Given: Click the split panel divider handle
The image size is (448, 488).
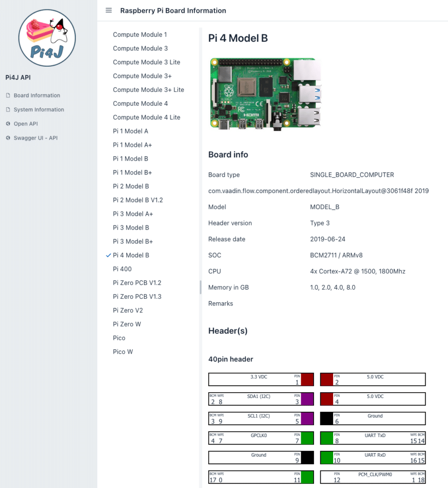Looking at the screenshot, I should [201, 287].
